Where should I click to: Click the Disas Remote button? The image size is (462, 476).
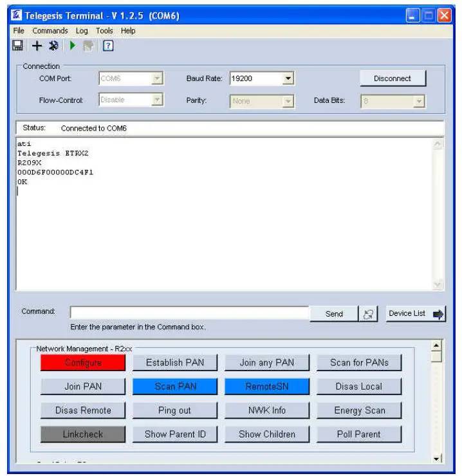[x=83, y=410]
